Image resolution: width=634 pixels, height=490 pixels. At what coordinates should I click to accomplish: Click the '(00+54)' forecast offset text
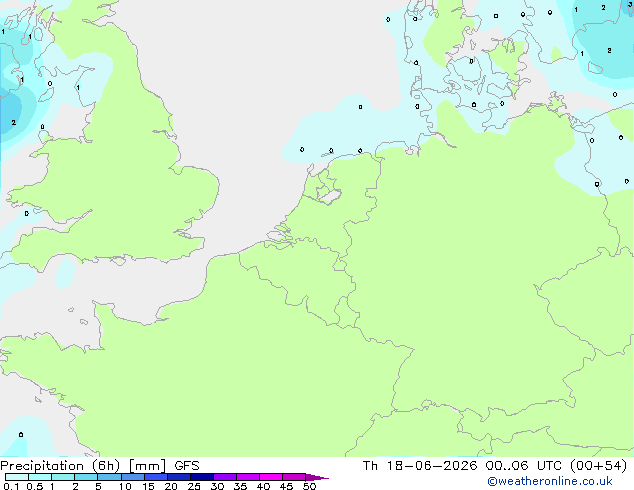point(598,466)
